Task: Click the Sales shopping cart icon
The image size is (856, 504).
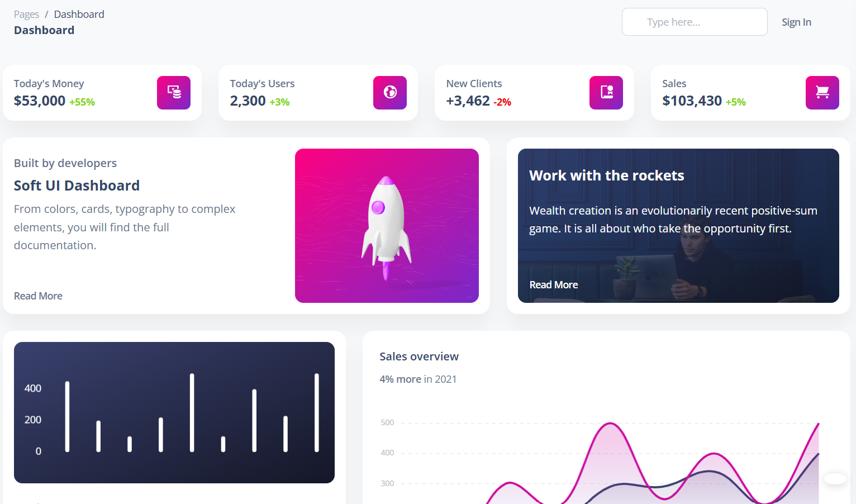Action: (822, 93)
